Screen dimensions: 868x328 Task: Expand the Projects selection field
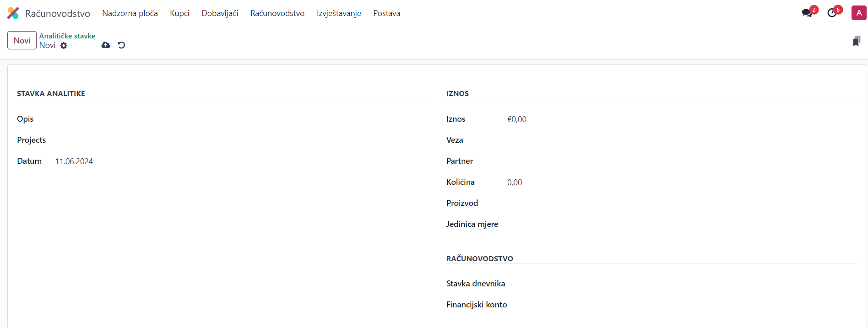tap(238, 140)
